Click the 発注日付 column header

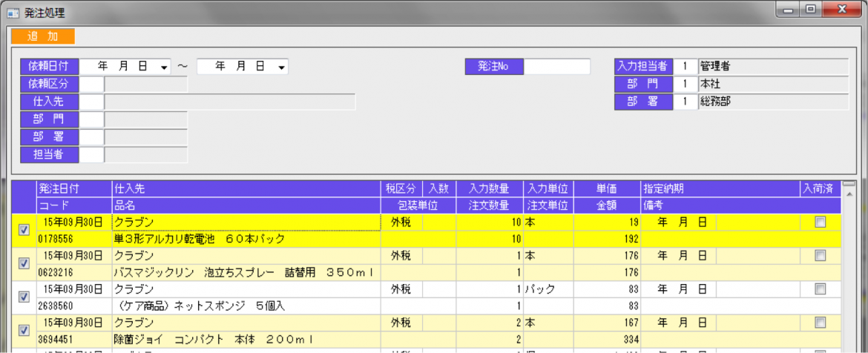coord(73,188)
